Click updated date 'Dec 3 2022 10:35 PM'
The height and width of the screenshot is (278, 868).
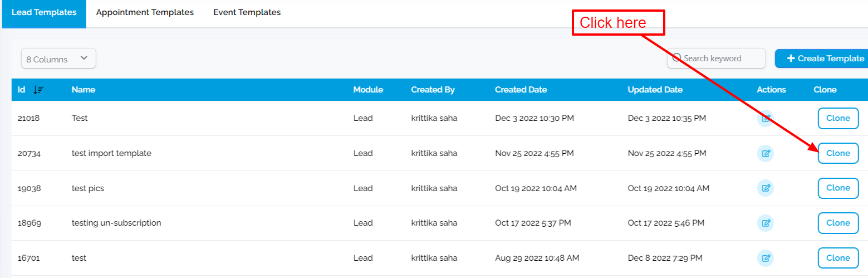[x=667, y=119]
